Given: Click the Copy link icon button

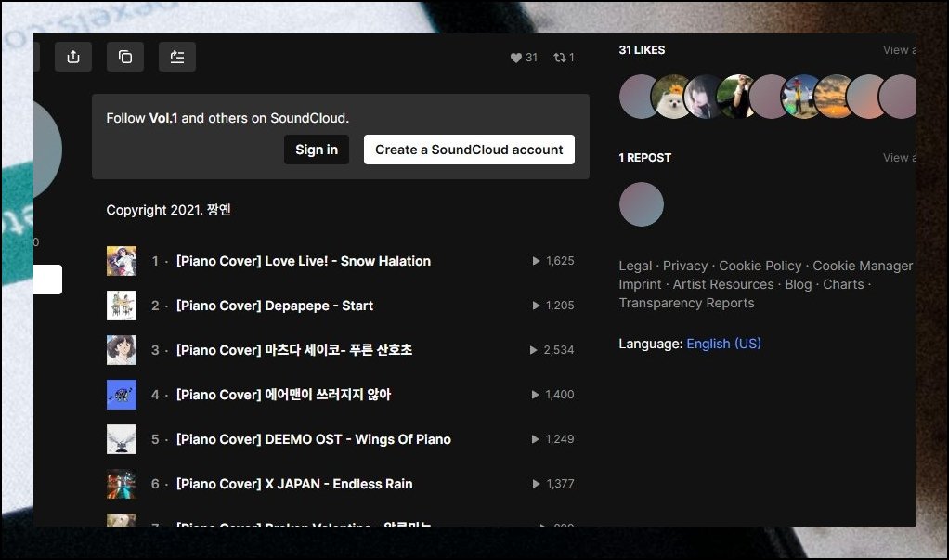Looking at the screenshot, I should [x=125, y=57].
